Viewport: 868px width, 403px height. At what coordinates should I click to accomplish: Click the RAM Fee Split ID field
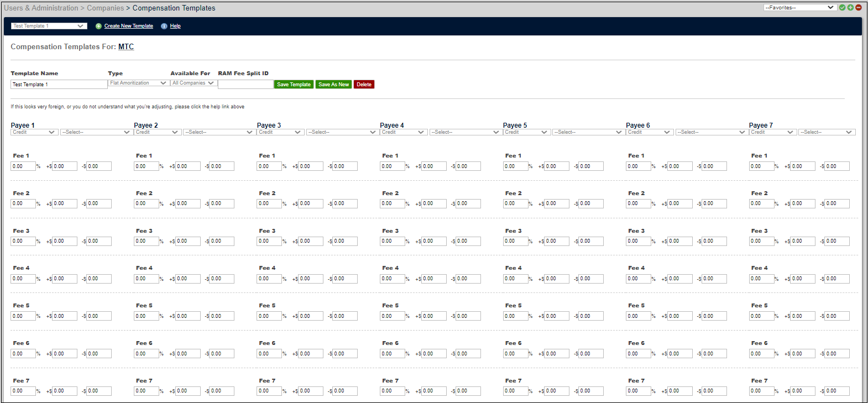pyautogui.click(x=245, y=85)
